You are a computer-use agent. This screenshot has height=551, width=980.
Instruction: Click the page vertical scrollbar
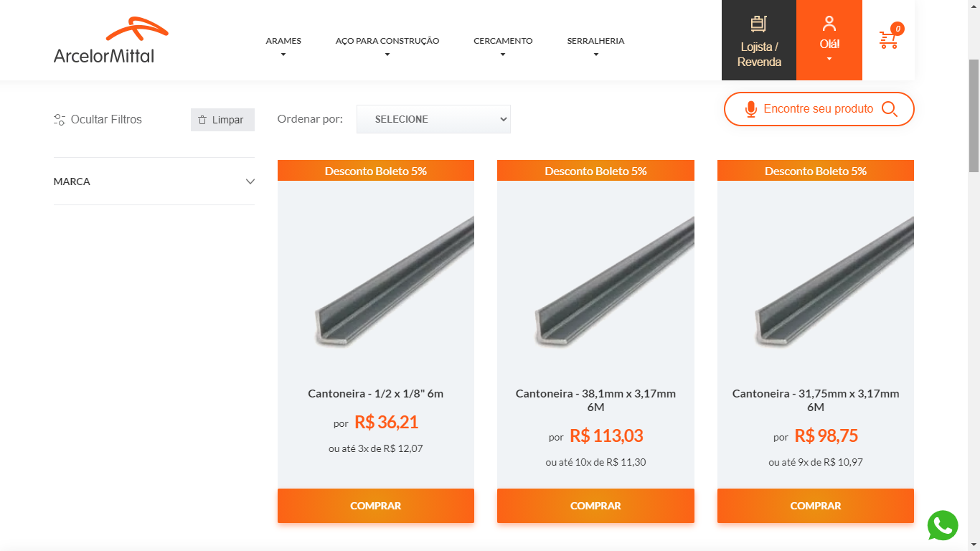[x=974, y=115]
